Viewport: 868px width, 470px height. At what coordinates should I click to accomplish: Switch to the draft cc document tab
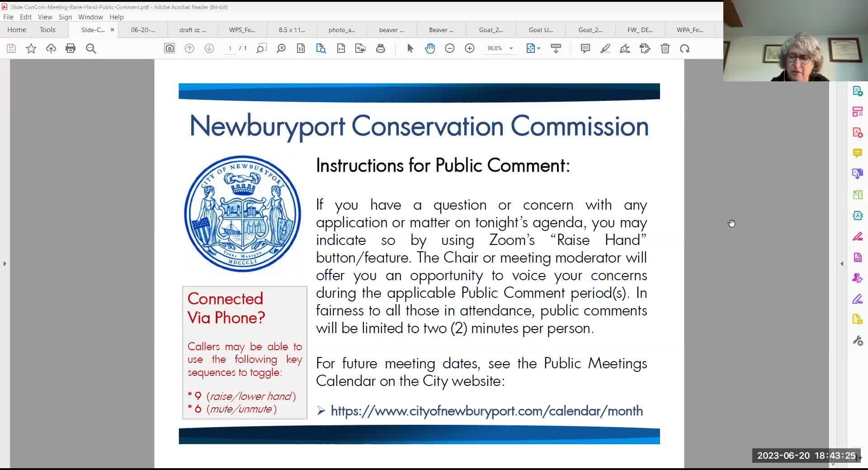[193, 30]
